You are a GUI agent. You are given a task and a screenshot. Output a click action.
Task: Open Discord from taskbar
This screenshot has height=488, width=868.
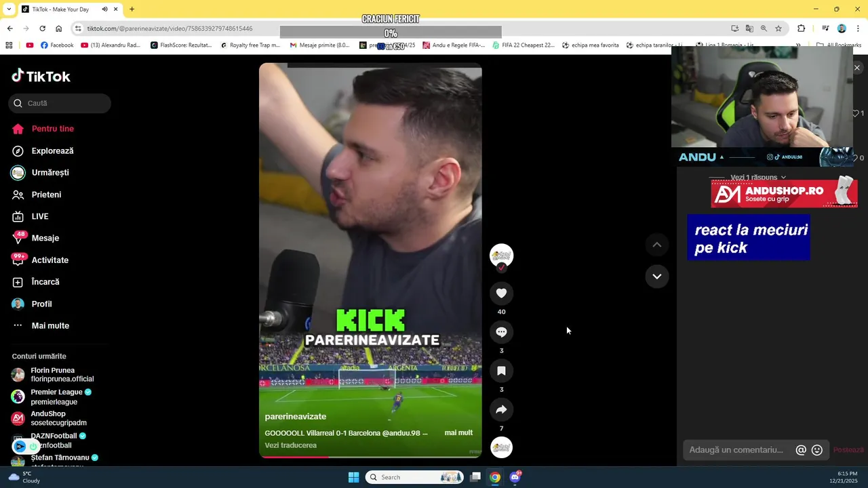click(515, 477)
